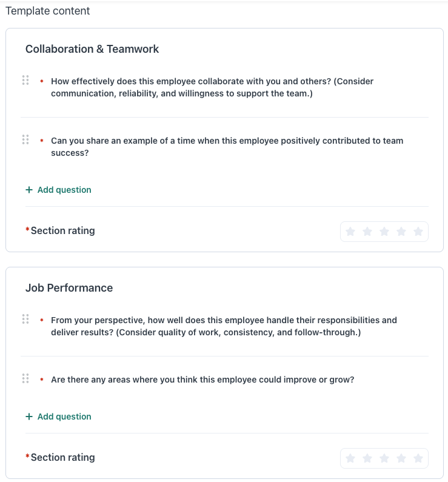Add question to Job Performance section
Image resolution: width=448 pixels, height=482 pixels.
click(58, 417)
